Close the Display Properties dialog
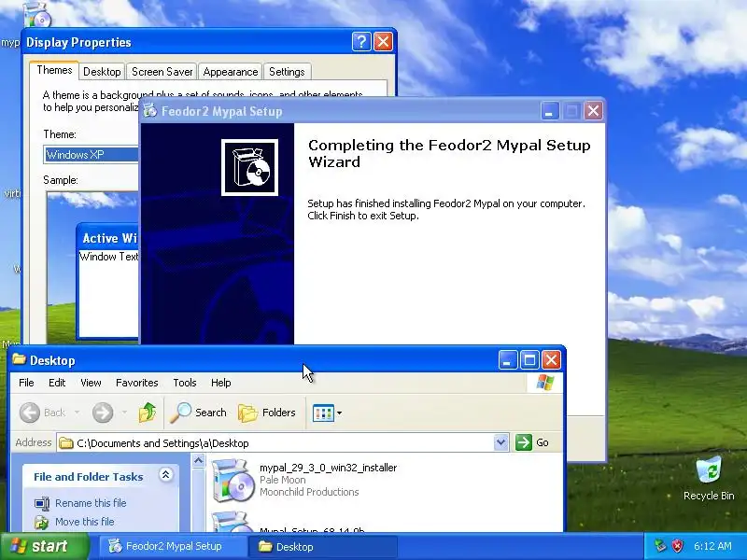The height and width of the screenshot is (560, 747). pos(383,42)
